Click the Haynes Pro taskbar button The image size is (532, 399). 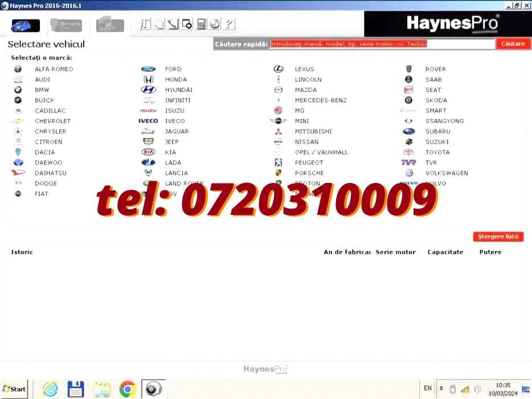153,389
